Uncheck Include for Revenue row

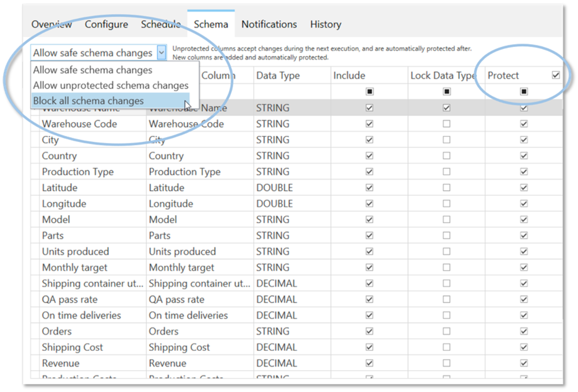[x=370, y=363]
